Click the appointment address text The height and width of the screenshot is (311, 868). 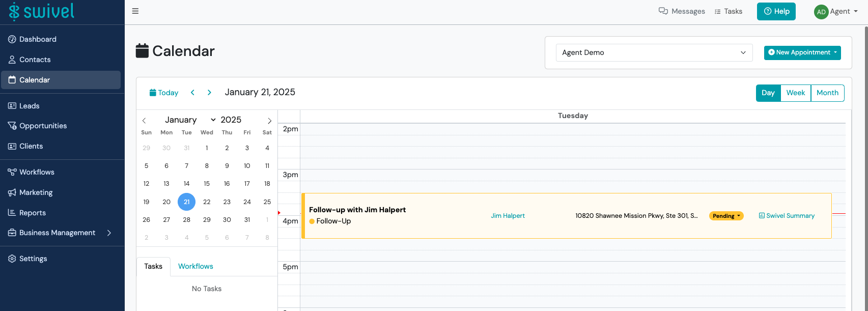[636, 216]
